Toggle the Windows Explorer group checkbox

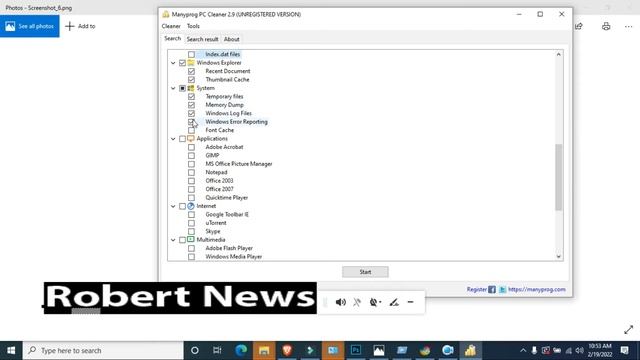(182, 63)
